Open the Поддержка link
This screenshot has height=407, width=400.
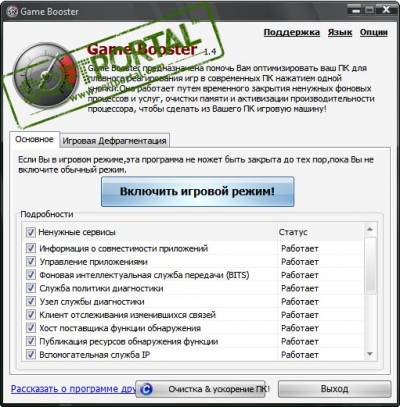[x=292, y=32]
